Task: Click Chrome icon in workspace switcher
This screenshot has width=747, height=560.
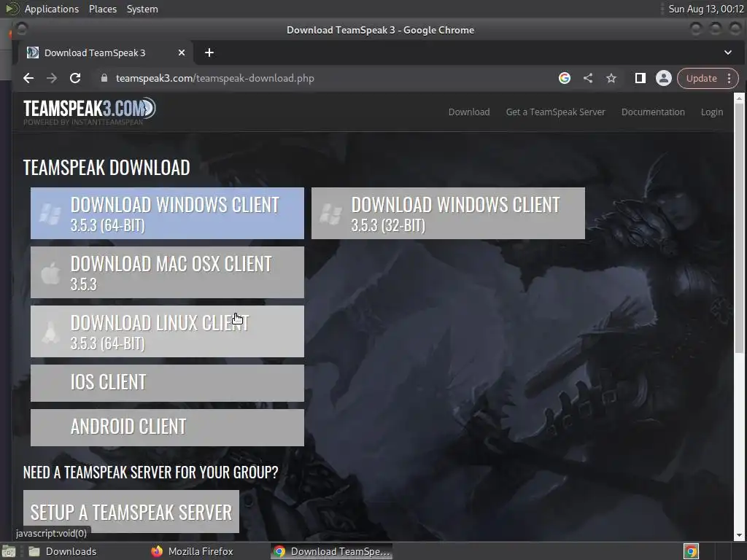Action: pyautogui.click(x=691, y=551)
